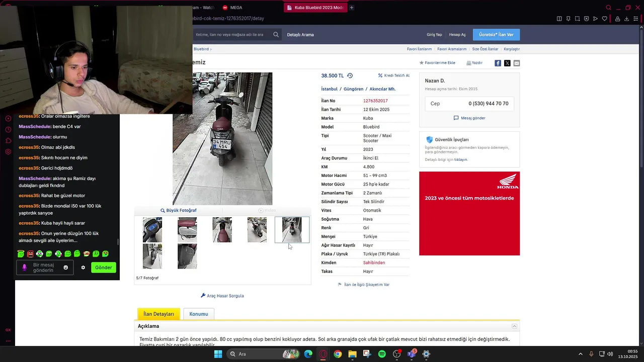
Task: Open File Explorer from the taskbar
Action: 352,354
